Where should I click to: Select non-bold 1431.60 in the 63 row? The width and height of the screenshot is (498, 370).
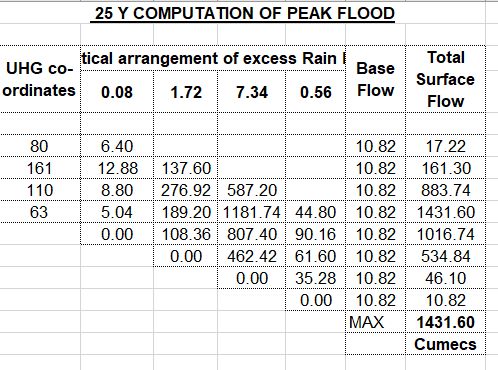tap(446, 212)
